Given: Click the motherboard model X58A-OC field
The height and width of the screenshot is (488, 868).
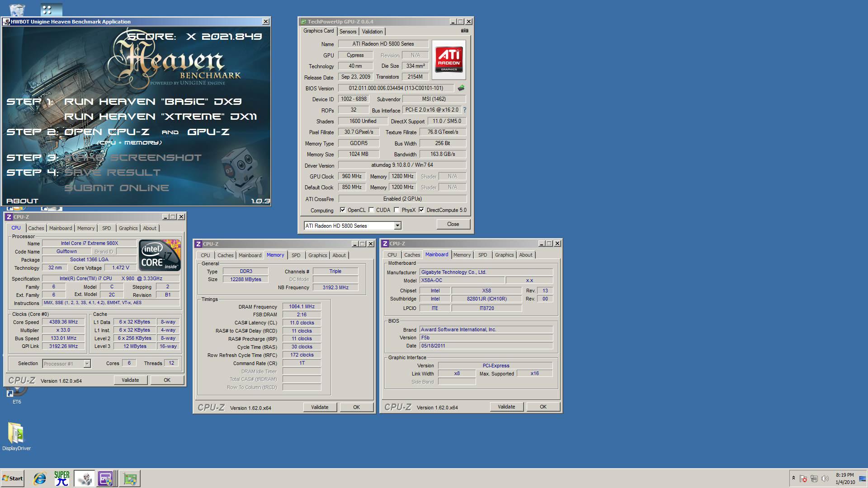Looking at the screenshot, I should (x=462, y=281).
